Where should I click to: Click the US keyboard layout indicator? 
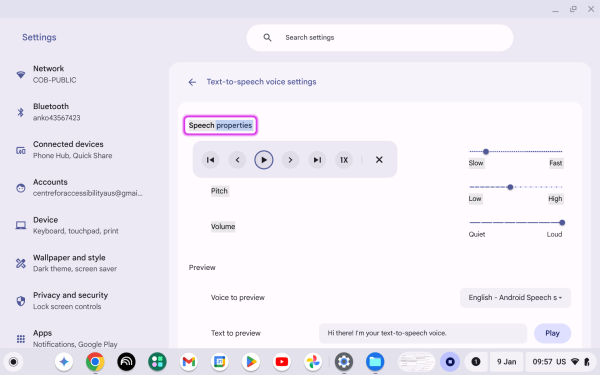coord(561,362)
